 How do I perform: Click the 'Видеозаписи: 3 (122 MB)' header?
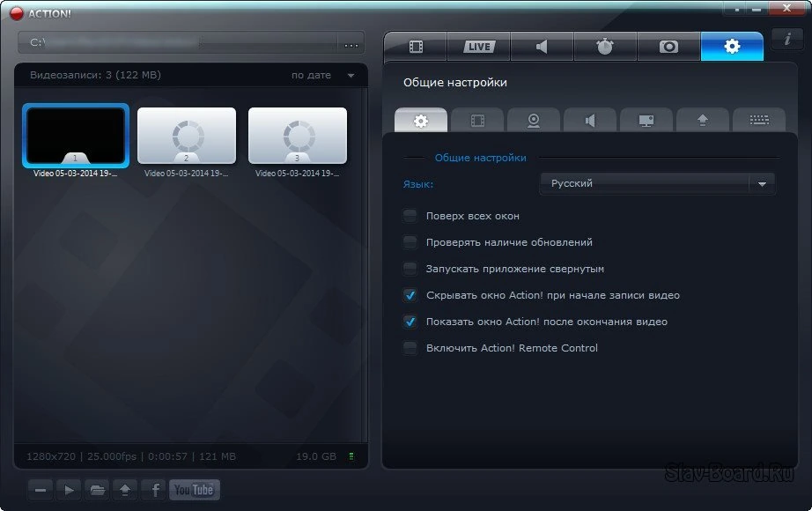(x=95, y=75)
